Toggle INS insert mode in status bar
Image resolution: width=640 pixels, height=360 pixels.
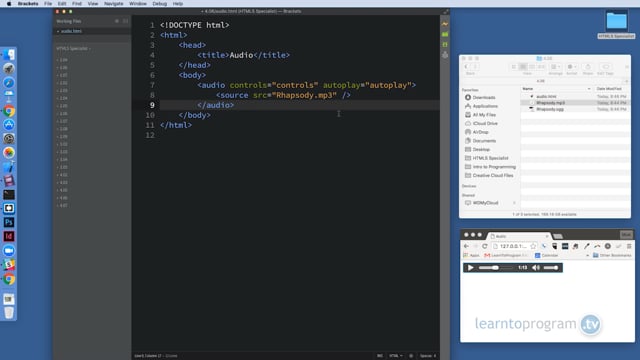pyautogui.click(x=380, y=356)
